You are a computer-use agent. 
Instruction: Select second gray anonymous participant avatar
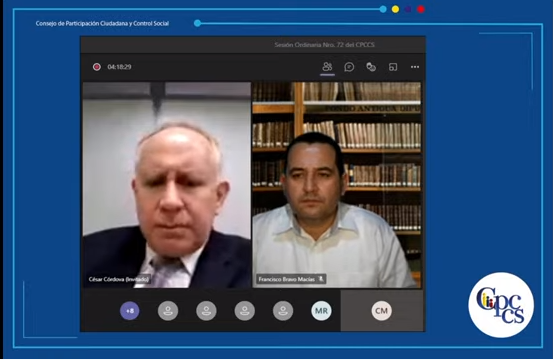click(x=206, y=311)
